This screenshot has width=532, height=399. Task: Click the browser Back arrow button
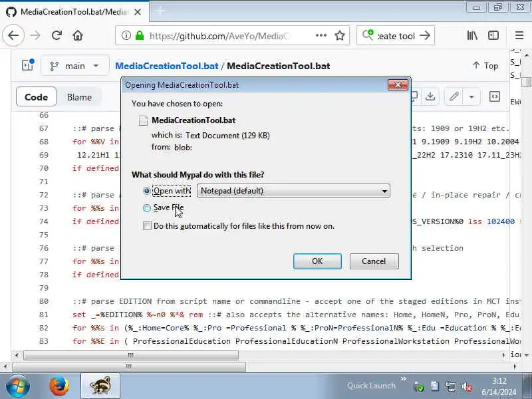(13, 35)
